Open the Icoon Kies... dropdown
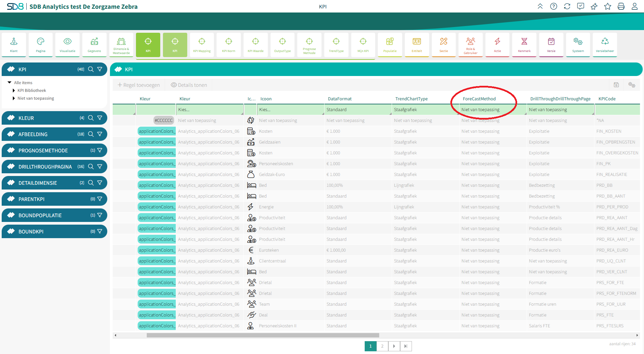Screen dimensions: 644x354 click(x=290, y=110)
